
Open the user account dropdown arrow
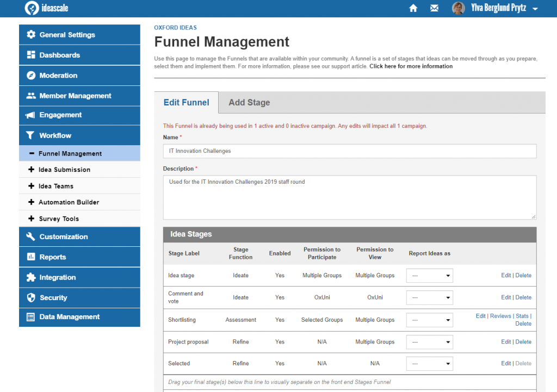click(535, 9)
